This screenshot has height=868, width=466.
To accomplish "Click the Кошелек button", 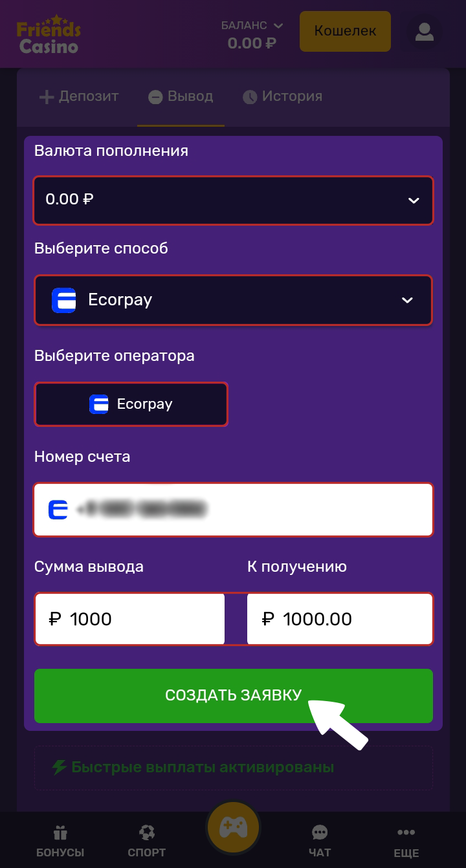I will pos(345,31).
